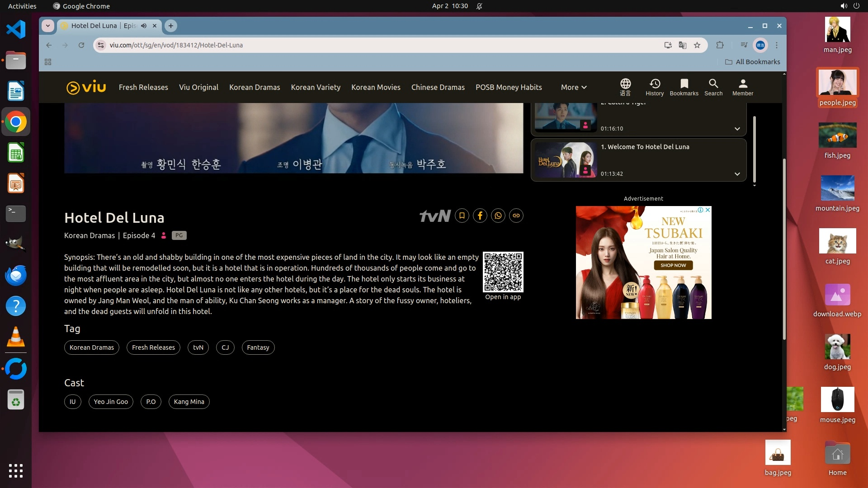Expand the episode 2 details chevron
Image resolution: width=868 pixels, height=488 pixels.
[737, 129]
